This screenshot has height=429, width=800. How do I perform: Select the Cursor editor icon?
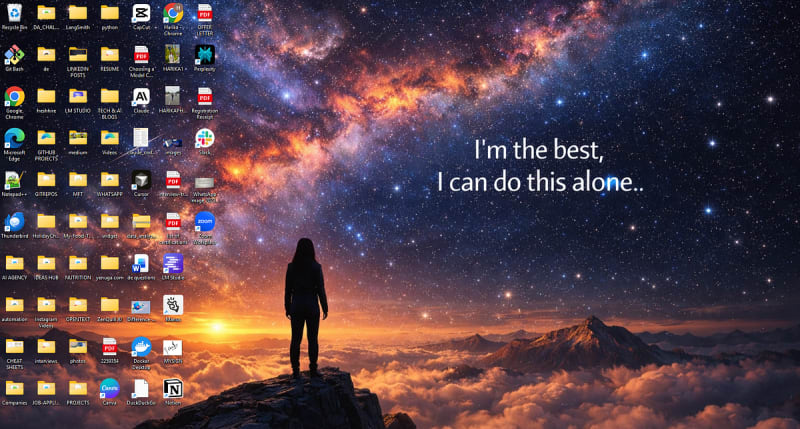[141, 180]
